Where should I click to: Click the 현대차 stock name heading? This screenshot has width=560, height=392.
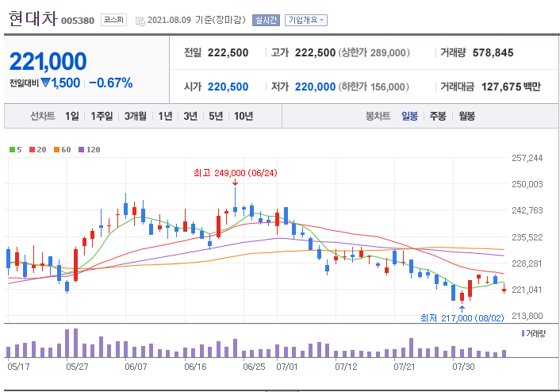33,18
